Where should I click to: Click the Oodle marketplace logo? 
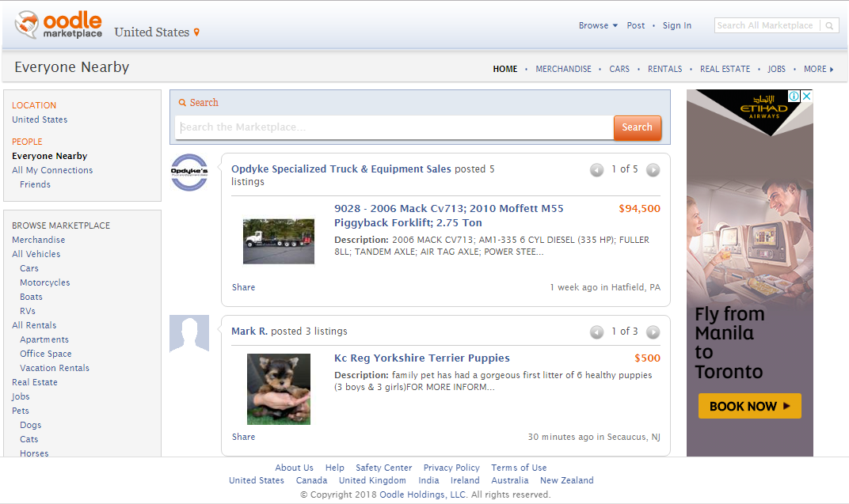coord(59,25)
